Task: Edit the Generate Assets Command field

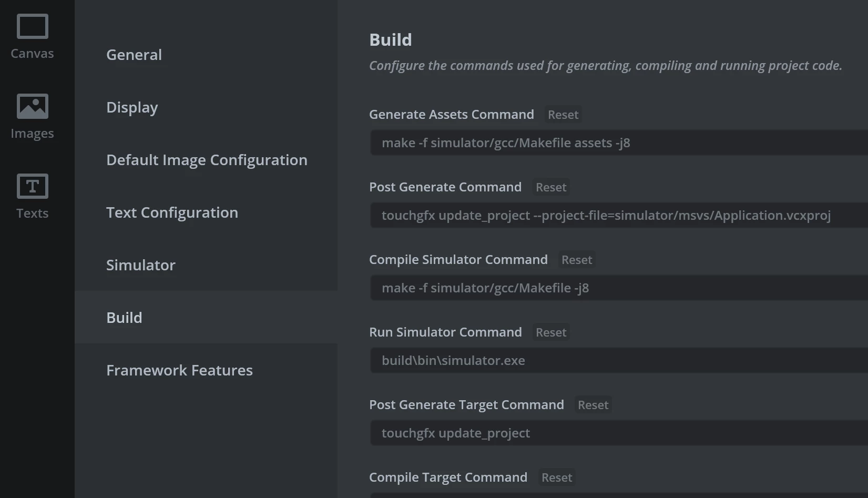Action: 619,143
